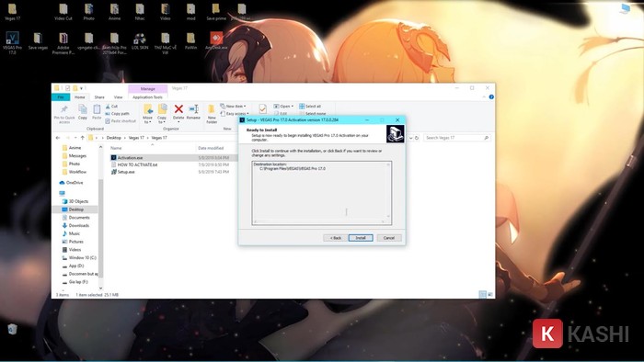Open Adobe Premiere desktop folder

point(63,43)
